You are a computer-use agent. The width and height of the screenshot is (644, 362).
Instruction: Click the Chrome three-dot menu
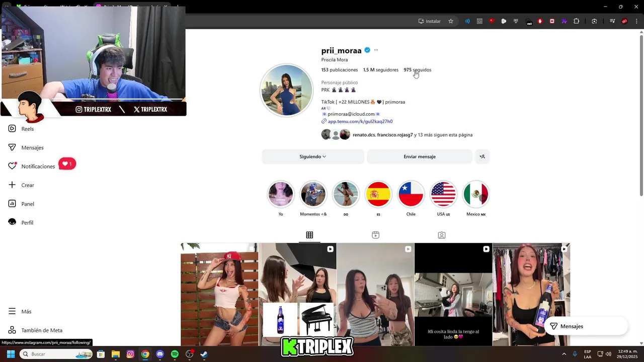tap(636, 21)
